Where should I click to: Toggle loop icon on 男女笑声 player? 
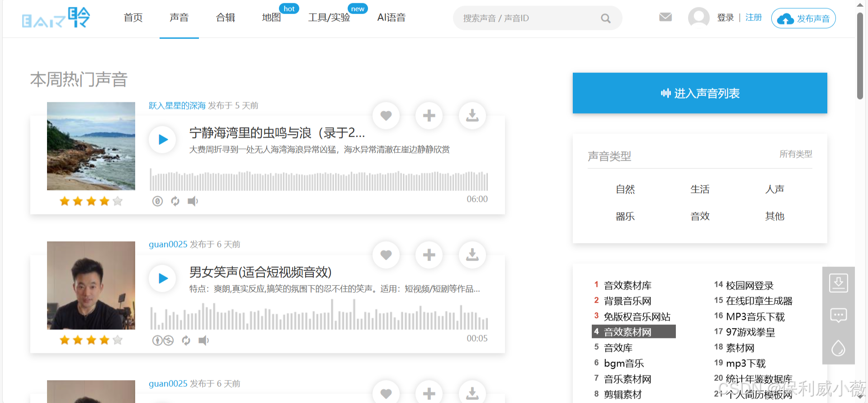coord(186,341)
